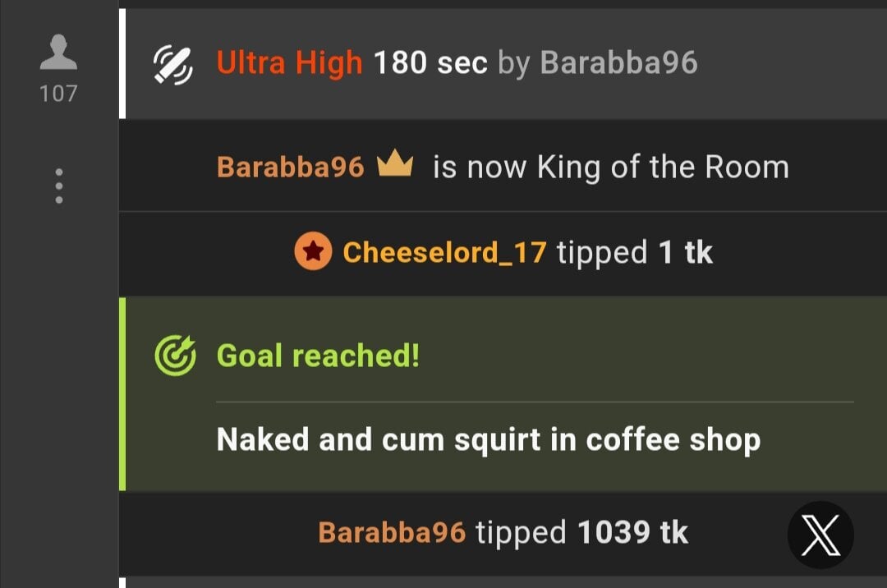
Task: Click the green target goal icon
Action: [x=176, y=356]
